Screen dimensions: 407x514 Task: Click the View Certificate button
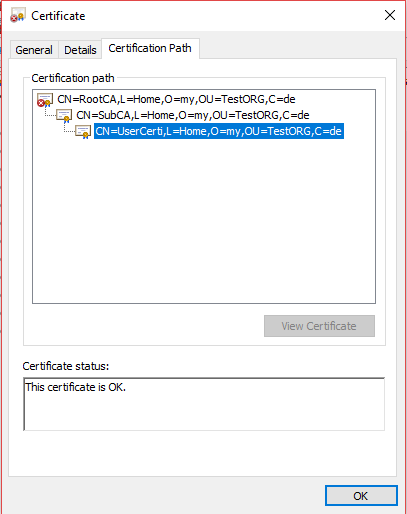point(319,326)
